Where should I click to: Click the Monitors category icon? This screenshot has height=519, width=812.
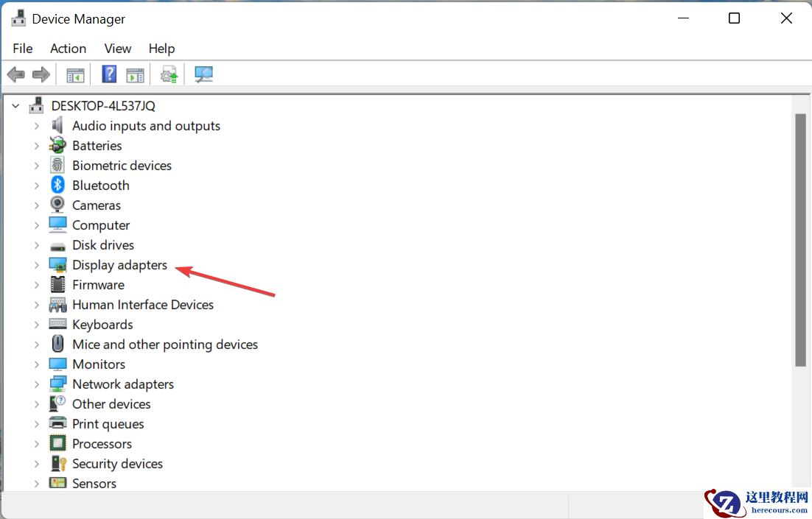(x=57, y=364)
